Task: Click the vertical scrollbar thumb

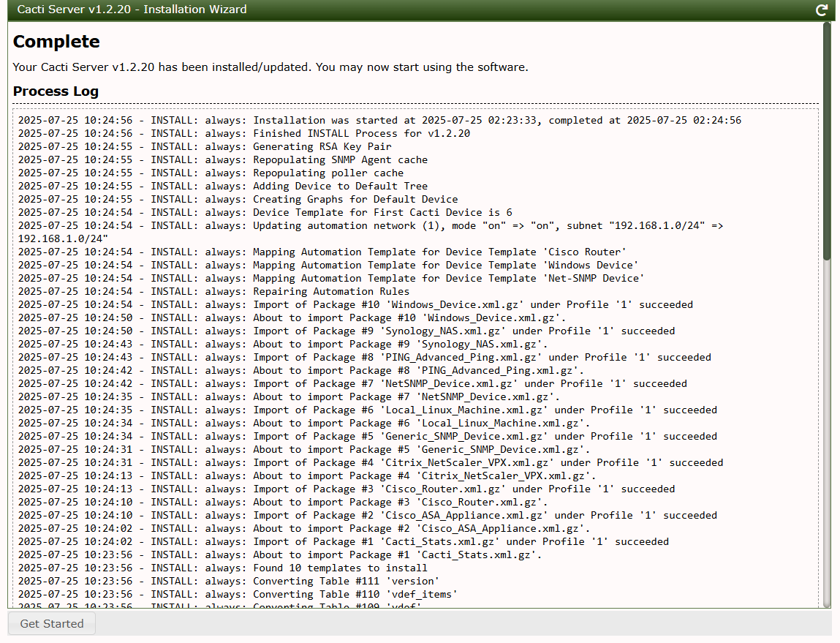Action: pos(826,139)
